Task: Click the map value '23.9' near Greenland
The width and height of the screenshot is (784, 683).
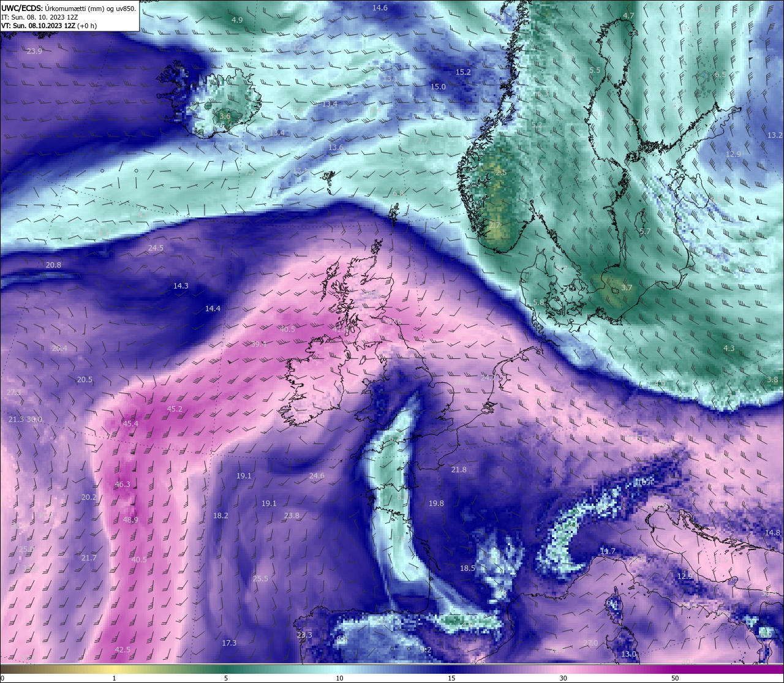Action: pyautogui.click(x=34, y=51)
